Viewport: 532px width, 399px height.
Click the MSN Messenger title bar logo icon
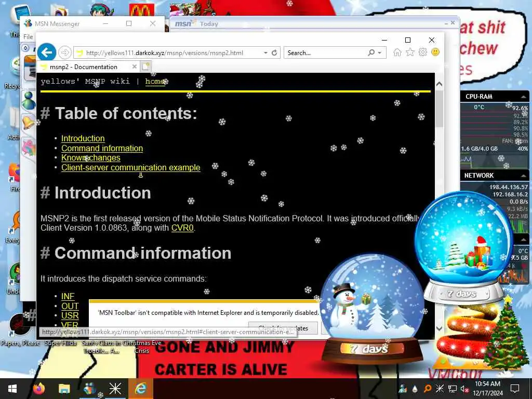point(28,23)
